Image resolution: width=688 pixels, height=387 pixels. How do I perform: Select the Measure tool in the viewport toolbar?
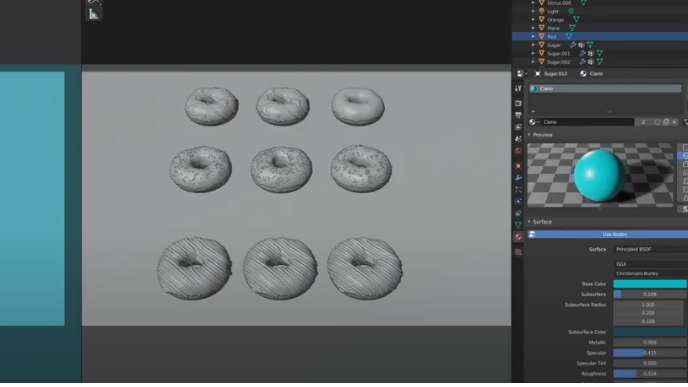coord(93,14)
